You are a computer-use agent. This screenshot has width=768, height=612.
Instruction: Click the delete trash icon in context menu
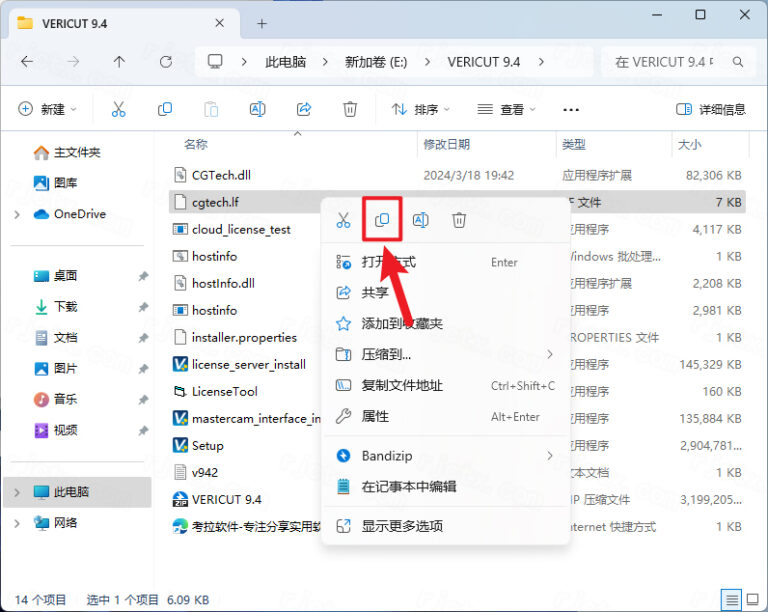click(x=459, y=220)
